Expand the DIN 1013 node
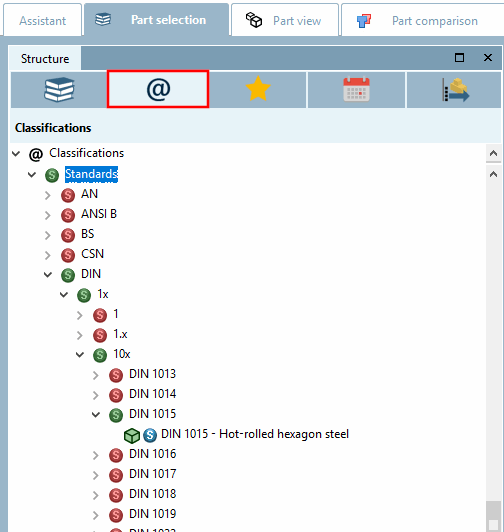Screen dimensions: 504x532 point(96,375)
